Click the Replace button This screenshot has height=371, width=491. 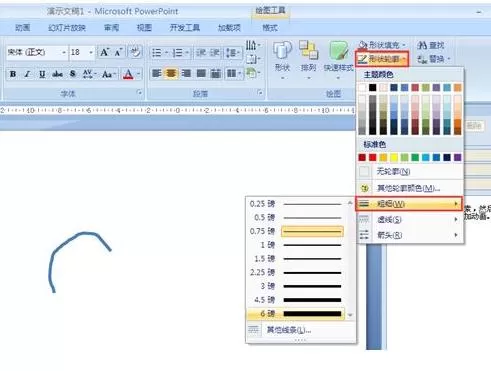pos(433,59)
